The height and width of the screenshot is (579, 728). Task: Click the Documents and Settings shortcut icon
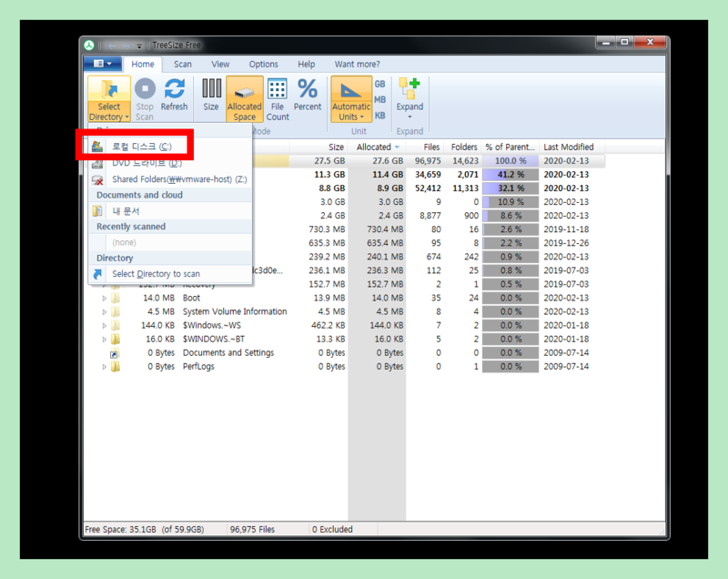[x=115, y=353]
